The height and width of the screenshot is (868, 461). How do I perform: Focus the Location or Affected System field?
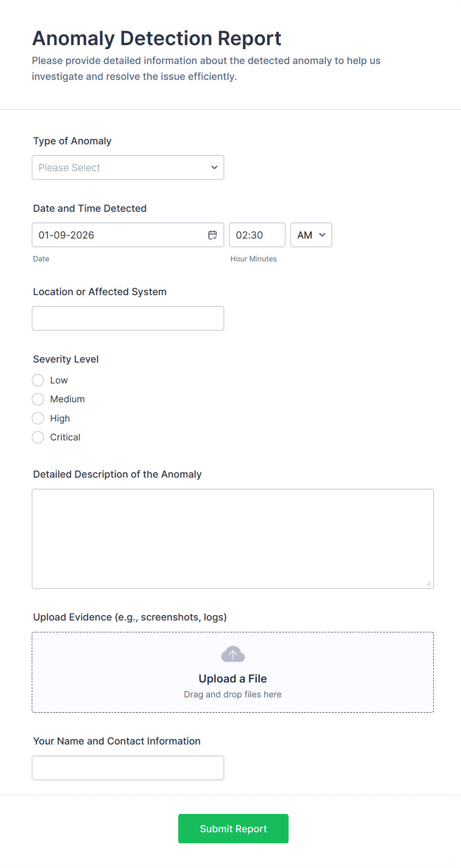[x=128, y=318]
